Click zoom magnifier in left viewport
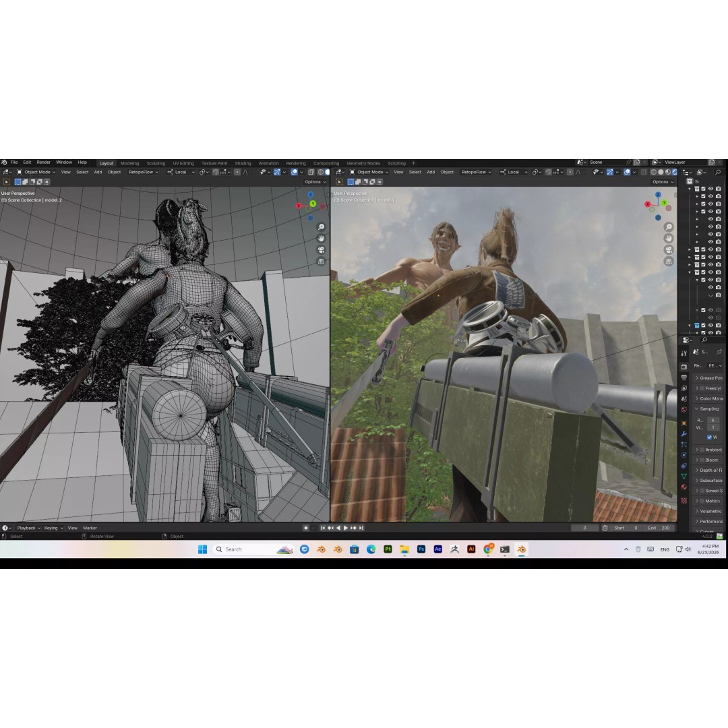 pos(321,227)
